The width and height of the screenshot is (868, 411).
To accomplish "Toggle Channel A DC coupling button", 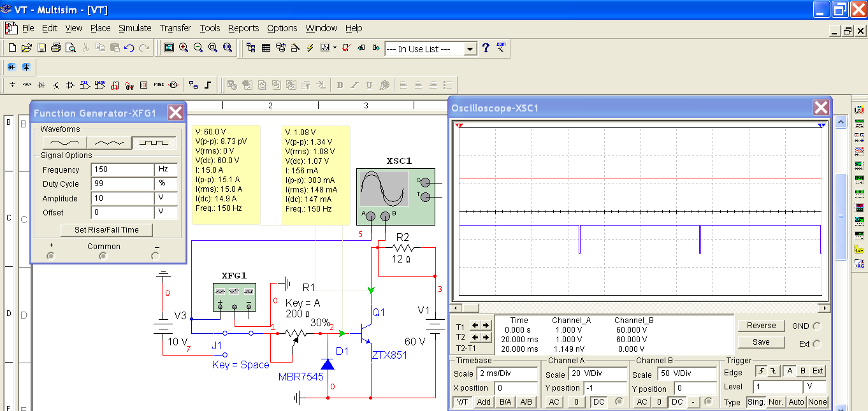I will [x=598, y=402].
